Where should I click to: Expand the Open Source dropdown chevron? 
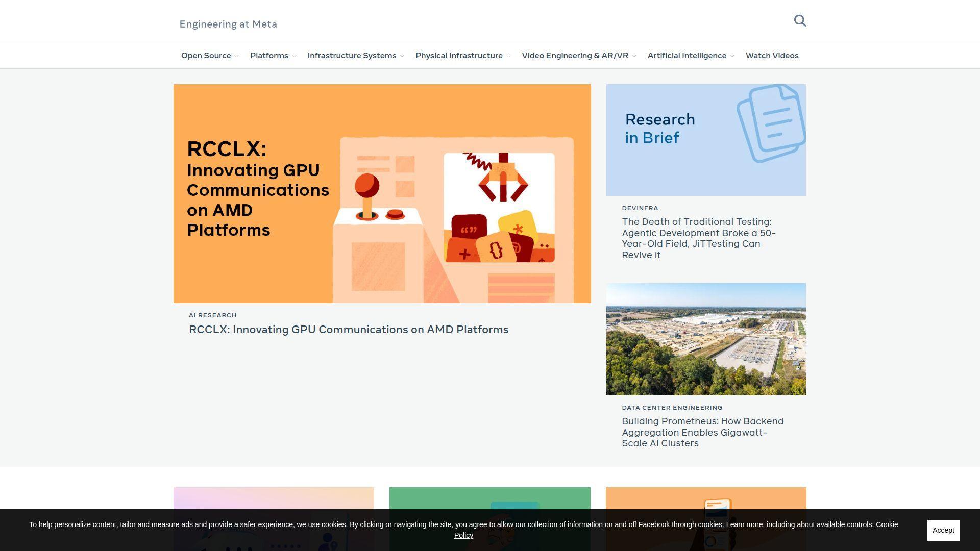click(236, 56)
